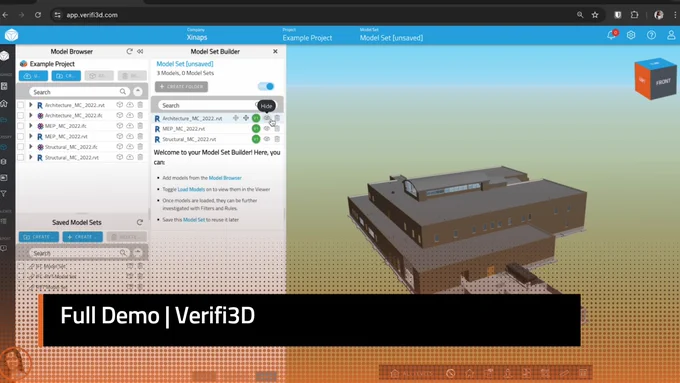Open the settings gear in the top bar
680x383 pixels.
coord(631,35)
